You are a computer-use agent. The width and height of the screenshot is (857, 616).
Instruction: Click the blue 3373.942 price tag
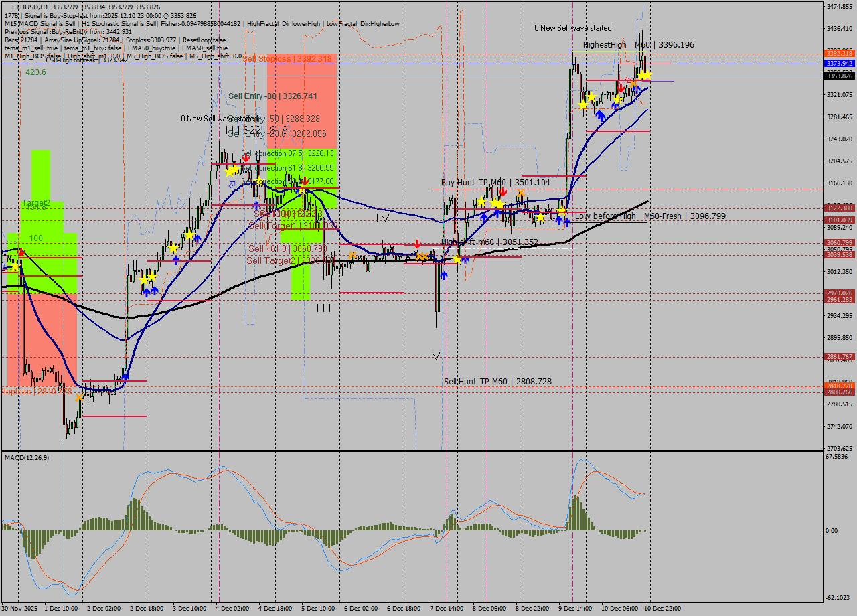[x=839, y=63]
